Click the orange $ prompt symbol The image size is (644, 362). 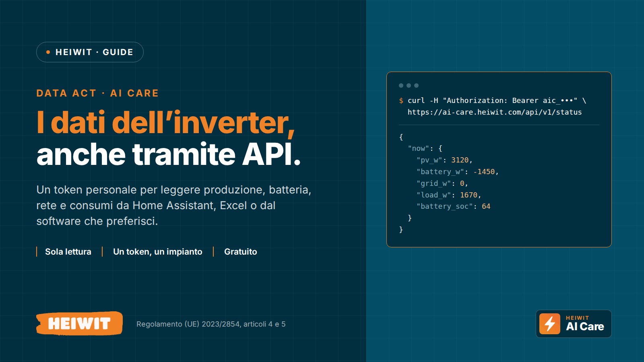[401, 101]
